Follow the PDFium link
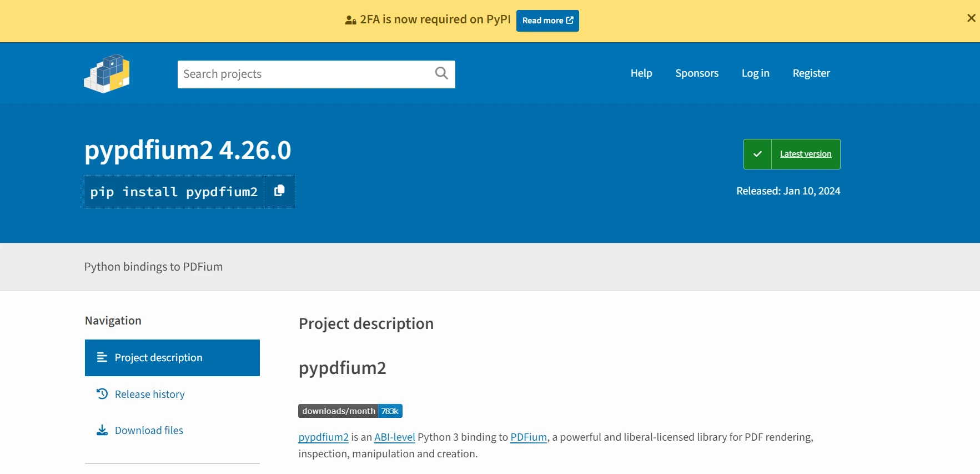The width and height of the screenshot is (980, 474). 529,437
